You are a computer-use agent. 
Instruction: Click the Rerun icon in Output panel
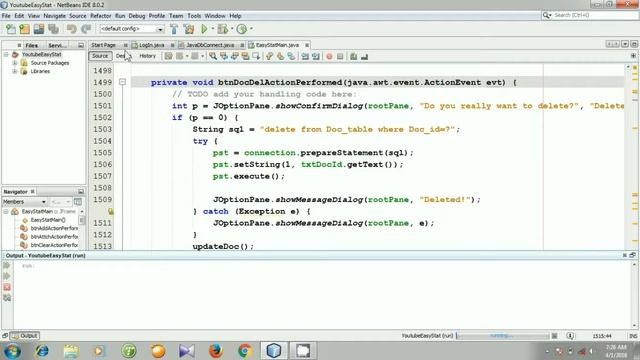[7, 265]
